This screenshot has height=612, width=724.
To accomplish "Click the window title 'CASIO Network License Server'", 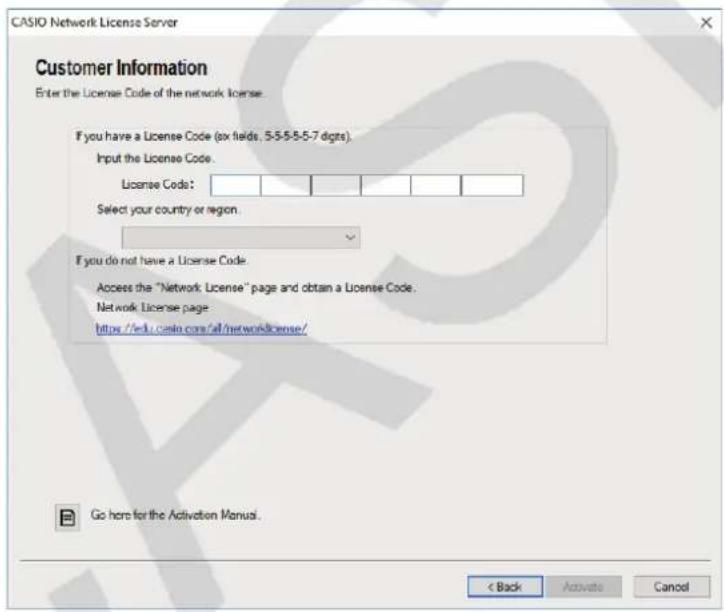I will point(94,23).
